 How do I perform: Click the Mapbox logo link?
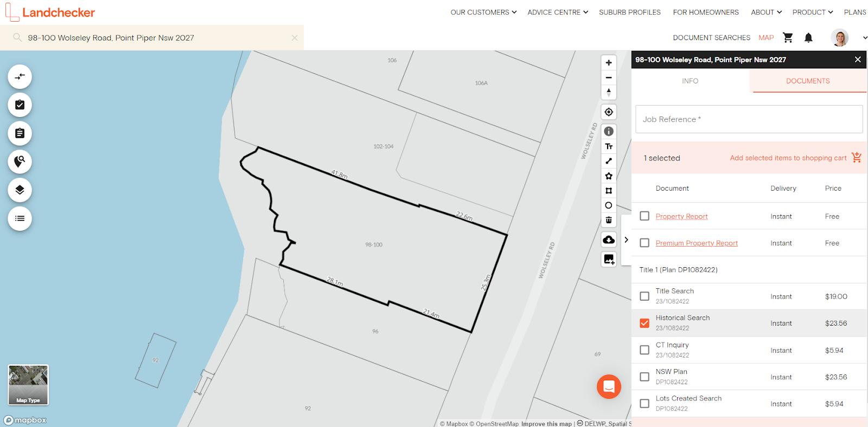[25, 420]
